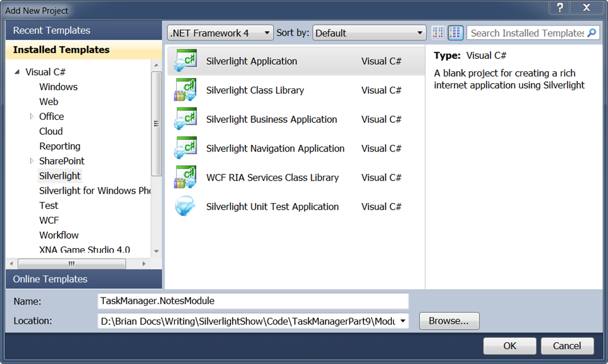The width and height of the screenshot is (608, 364).
Task: Select the Cloud category
Action: [51, 131]
